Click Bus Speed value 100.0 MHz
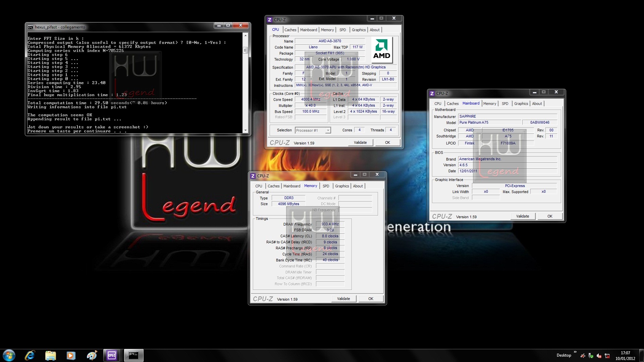644x362 pixels. [311, 112]
